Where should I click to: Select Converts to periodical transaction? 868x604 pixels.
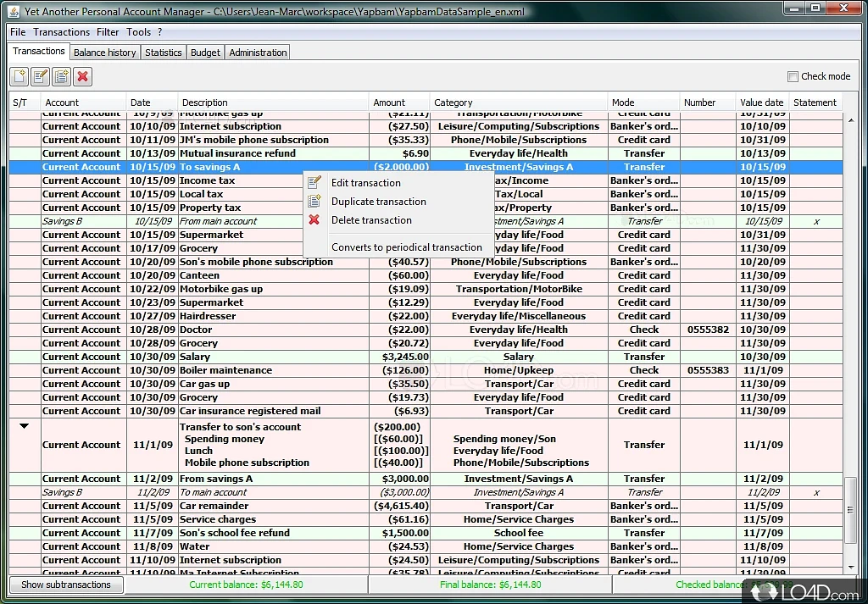pos(406,247)
